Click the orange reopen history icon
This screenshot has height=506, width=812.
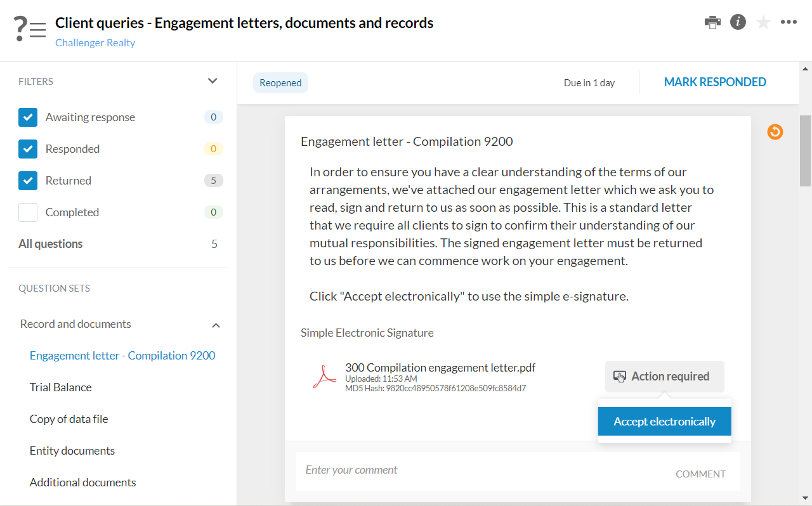[x=775, y=131]
